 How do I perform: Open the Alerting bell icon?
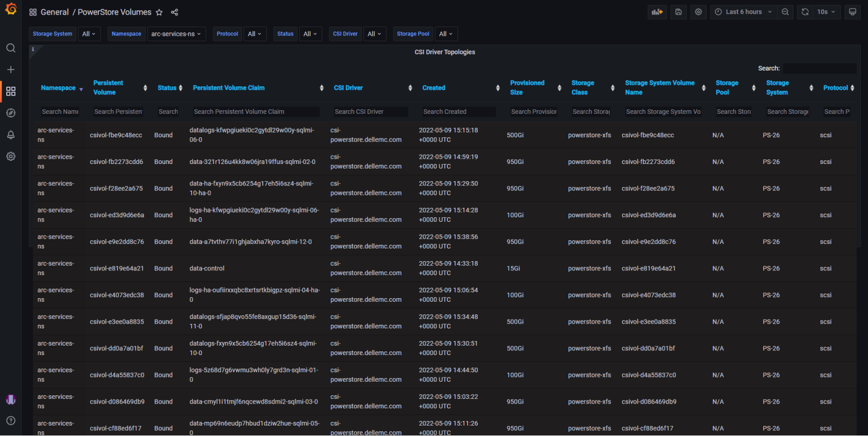(x=10, y=135)
